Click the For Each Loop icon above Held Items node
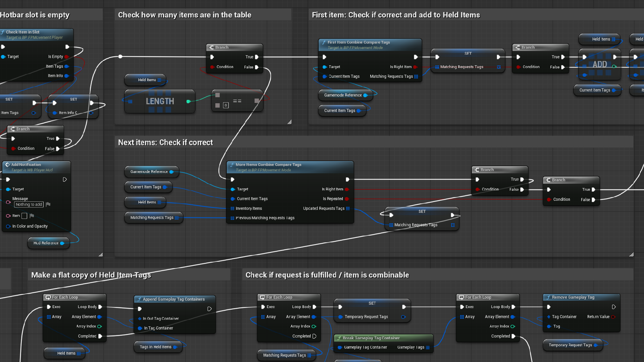 (48, 297)
